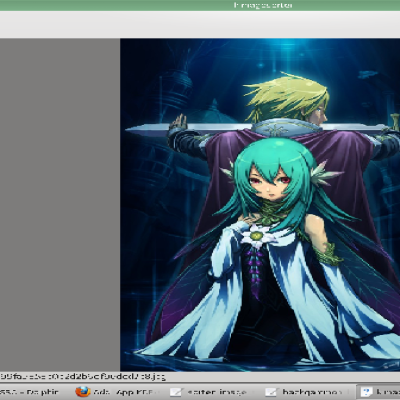Switch to the 'background' editor taskbar window
This screenshot has height=400, width=400.
pyautogui.click(x=307, y=392)
